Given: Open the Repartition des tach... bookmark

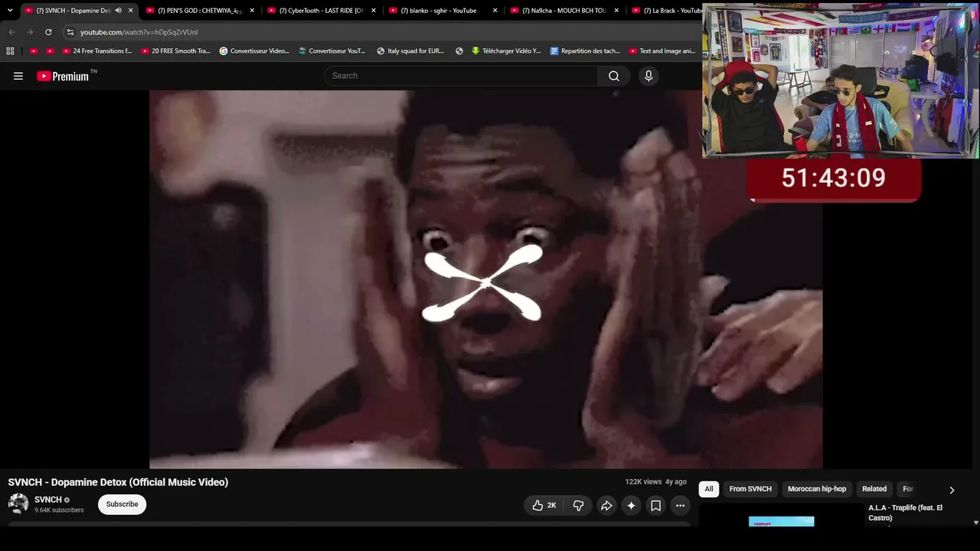Looking at the screenshot, I should tap(585, 51).
